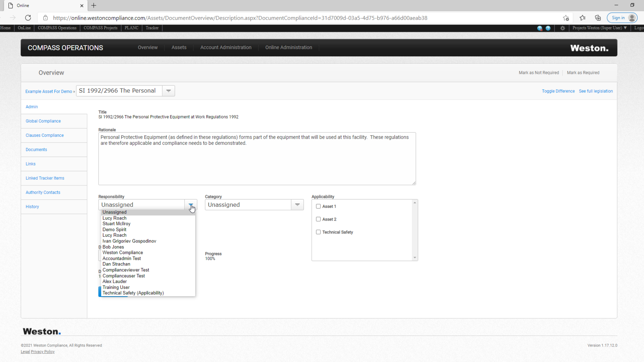Check the Asset 1 applicability box
Viewport: 644px width, 362px height.
pyautogui.click(x=318, y=206)
